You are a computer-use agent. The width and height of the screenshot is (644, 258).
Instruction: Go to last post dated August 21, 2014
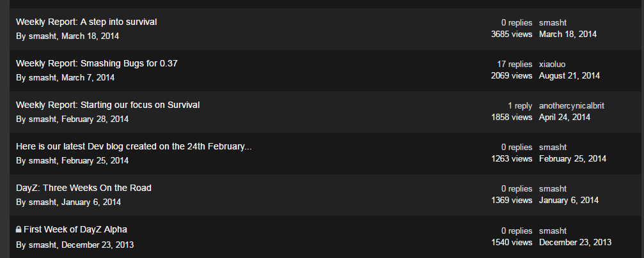click(569, 76)
